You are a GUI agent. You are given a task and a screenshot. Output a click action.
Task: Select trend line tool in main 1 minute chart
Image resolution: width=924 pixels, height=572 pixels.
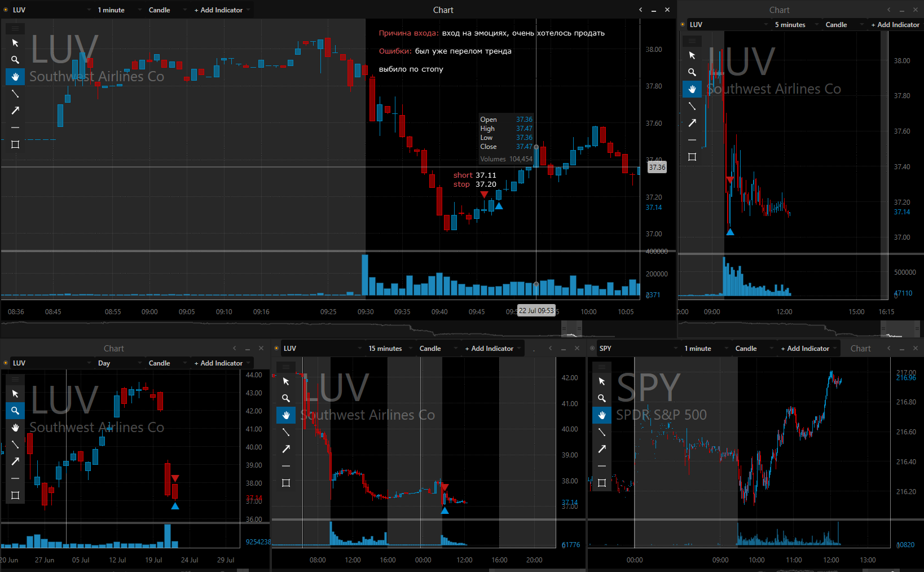[15, 94]
